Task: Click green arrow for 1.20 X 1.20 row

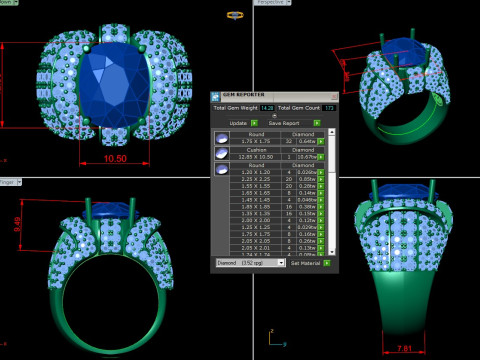Action: tap(321, 172)
